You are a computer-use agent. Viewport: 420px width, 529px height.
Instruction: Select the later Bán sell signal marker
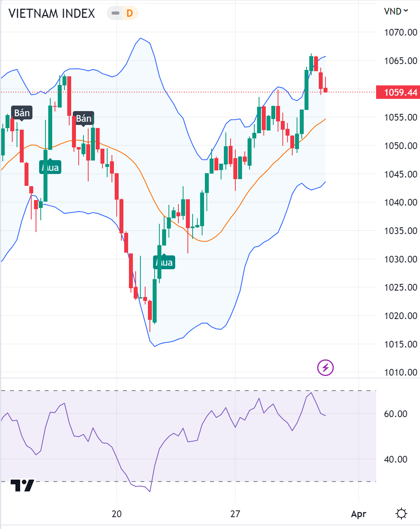tap(83, 119)
